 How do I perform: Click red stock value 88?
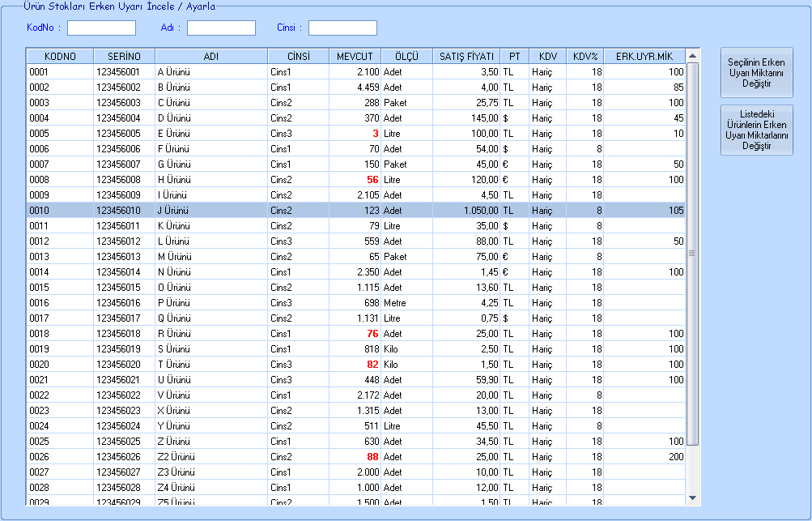[373, 457]
